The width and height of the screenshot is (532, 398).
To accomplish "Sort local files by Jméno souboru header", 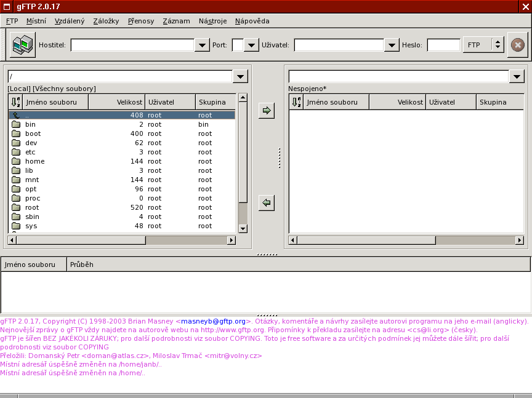I will pos(55,102).
